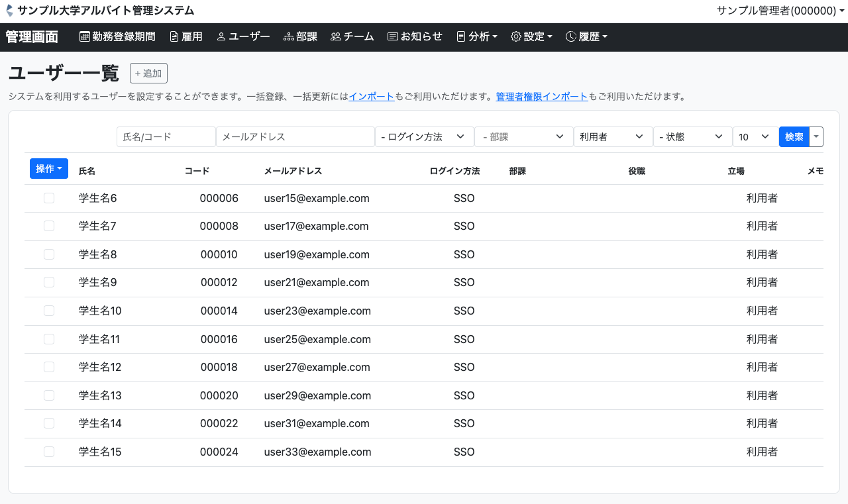848x504 pixels.
Task: Open the 設定 menu in the navbar
Action: [531, 37]
